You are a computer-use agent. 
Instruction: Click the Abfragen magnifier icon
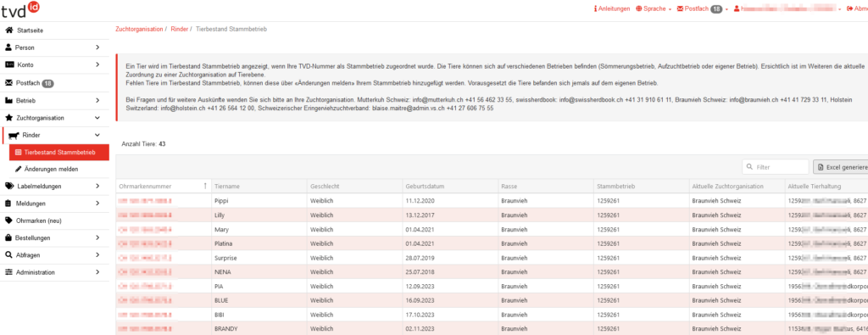pos(8,254)
